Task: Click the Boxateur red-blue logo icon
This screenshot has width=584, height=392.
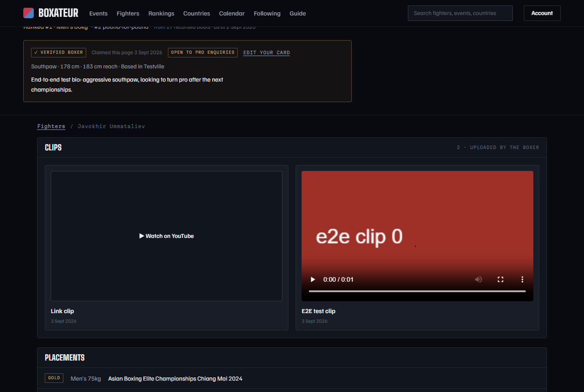Action: (x=28, y=13)
